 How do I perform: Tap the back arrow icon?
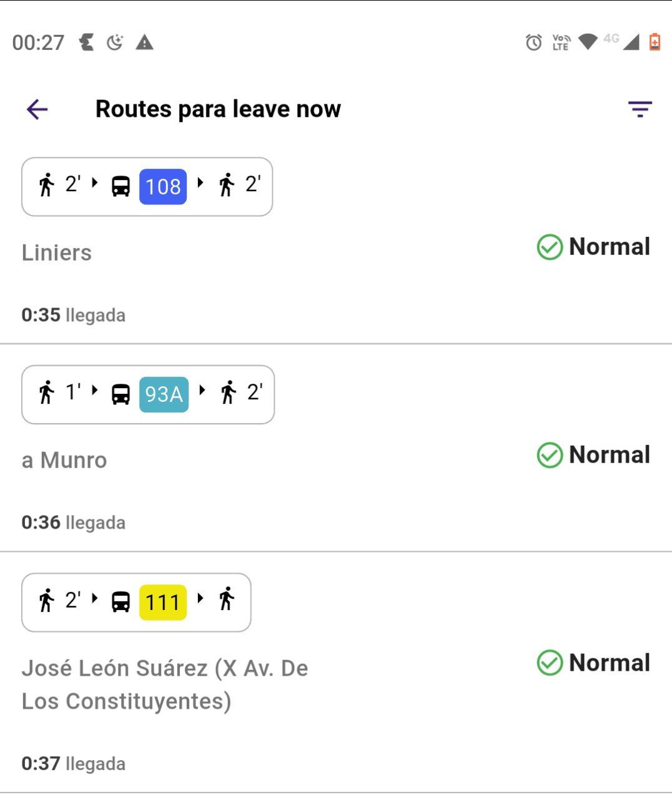click(x=37, y=109)
